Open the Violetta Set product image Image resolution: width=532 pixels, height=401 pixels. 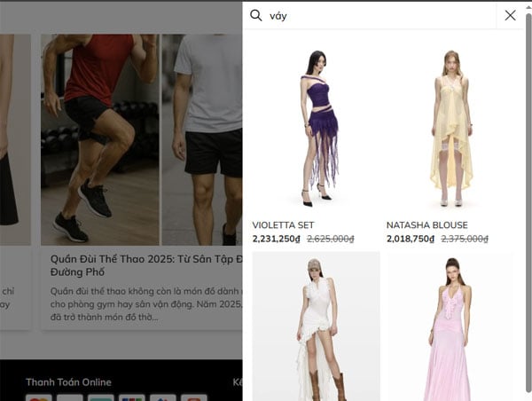pos(316,130)
